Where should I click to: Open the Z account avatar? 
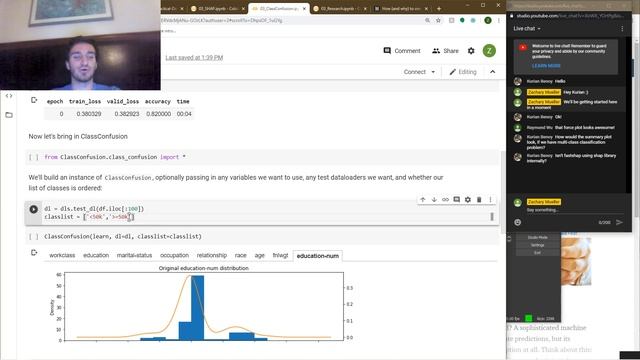[489, 51]
